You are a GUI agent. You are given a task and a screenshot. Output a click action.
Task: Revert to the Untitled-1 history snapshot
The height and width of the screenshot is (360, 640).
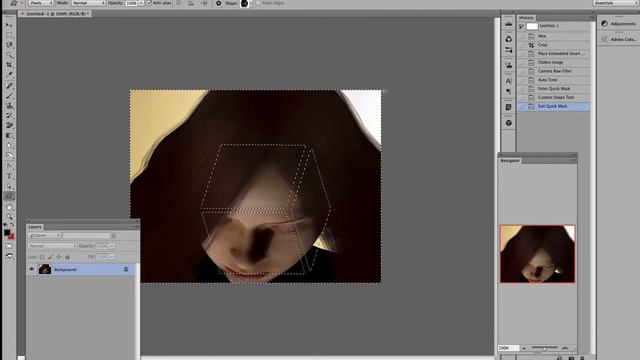[554, 26]
